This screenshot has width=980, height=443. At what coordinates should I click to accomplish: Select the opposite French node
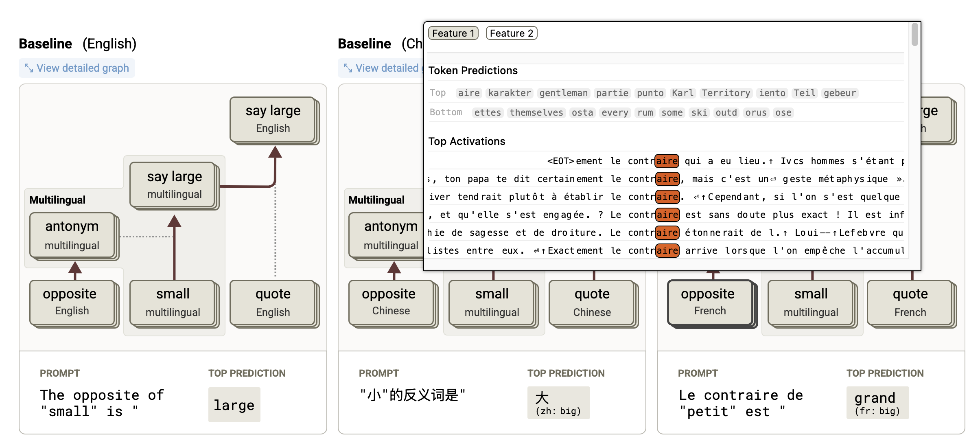[x=710, y=302]
